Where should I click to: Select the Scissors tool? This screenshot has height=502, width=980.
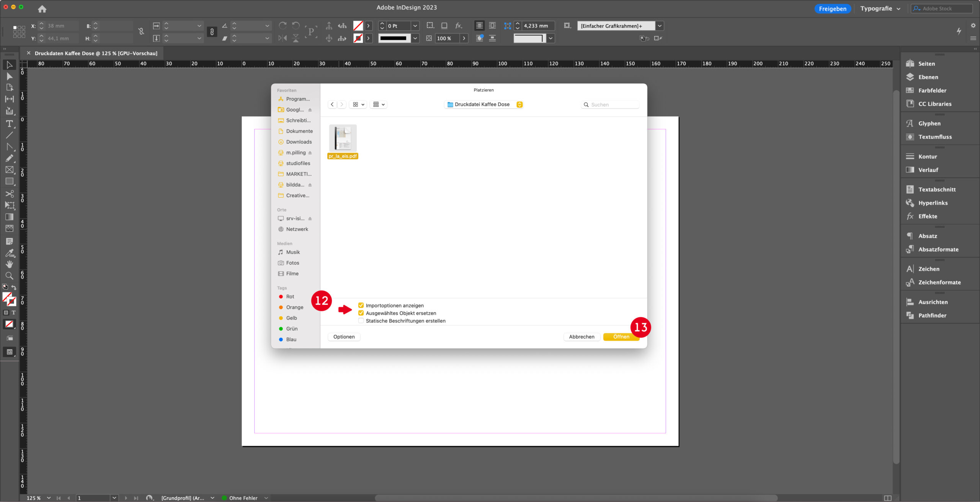(9, 193)
